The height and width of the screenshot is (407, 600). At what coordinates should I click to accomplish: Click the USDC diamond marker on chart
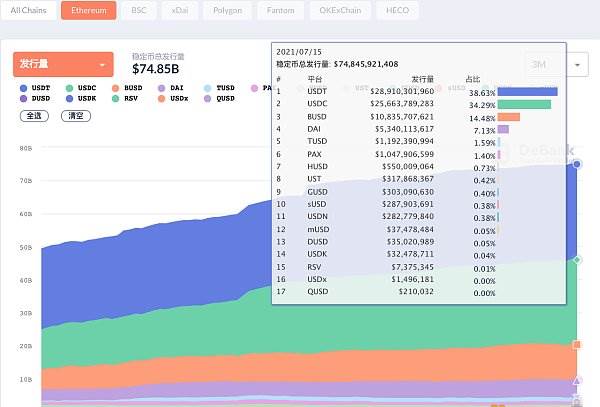[x=577, y=260]
